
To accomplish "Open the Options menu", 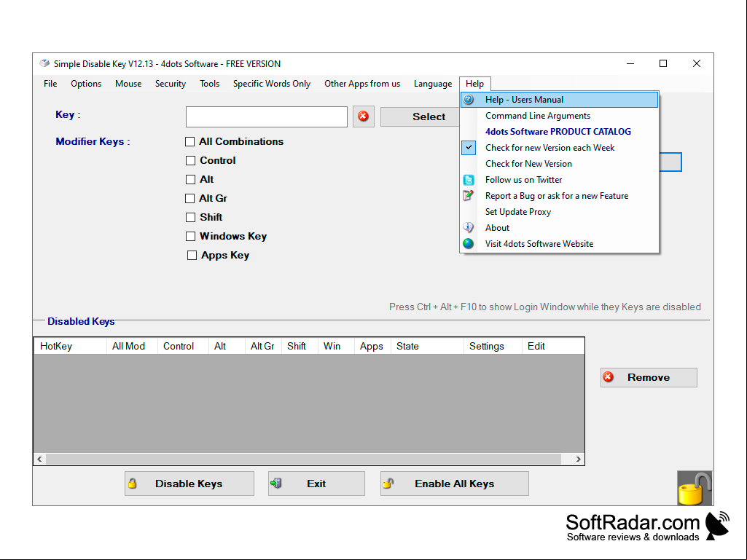I will [86, 84].
